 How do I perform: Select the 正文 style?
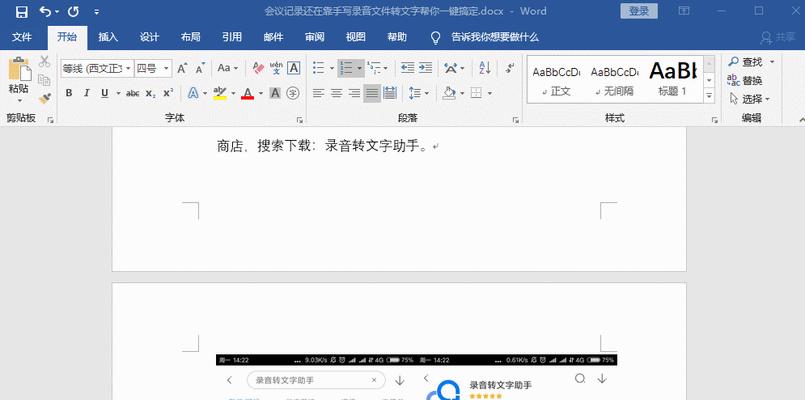[557, 80]
